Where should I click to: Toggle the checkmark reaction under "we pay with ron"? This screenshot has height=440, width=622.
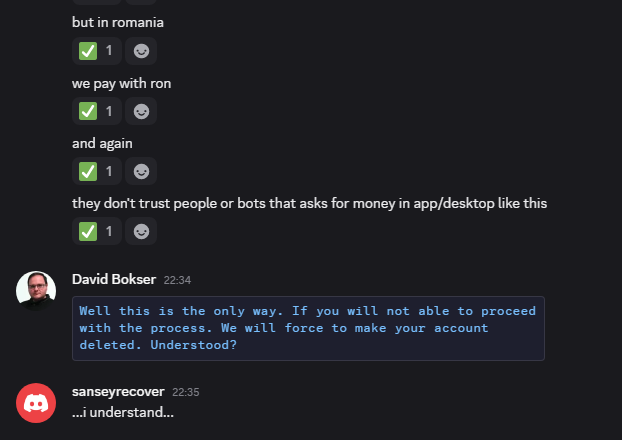pyautogui.click(x=97, y=111)
